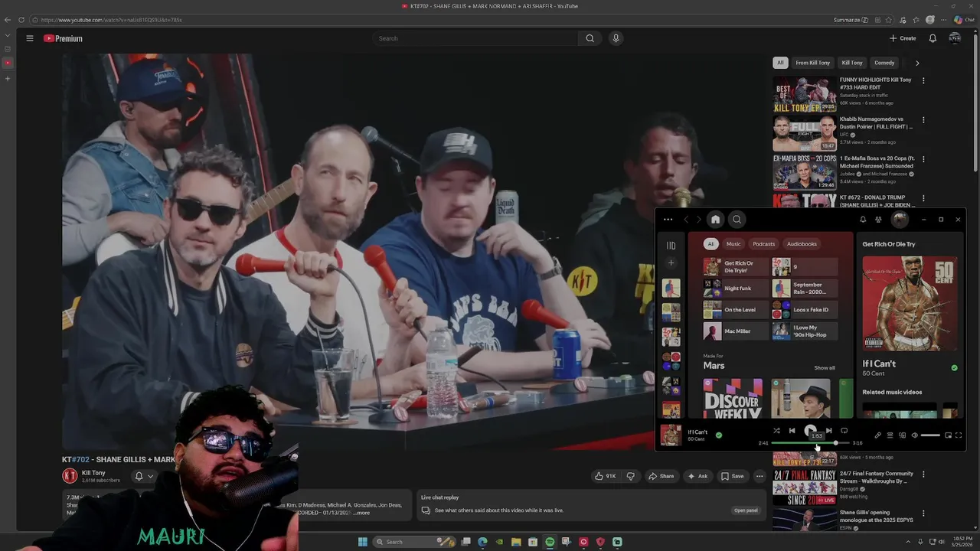
Task: Open more actions ellipsis beside Save
Action: 759,476
